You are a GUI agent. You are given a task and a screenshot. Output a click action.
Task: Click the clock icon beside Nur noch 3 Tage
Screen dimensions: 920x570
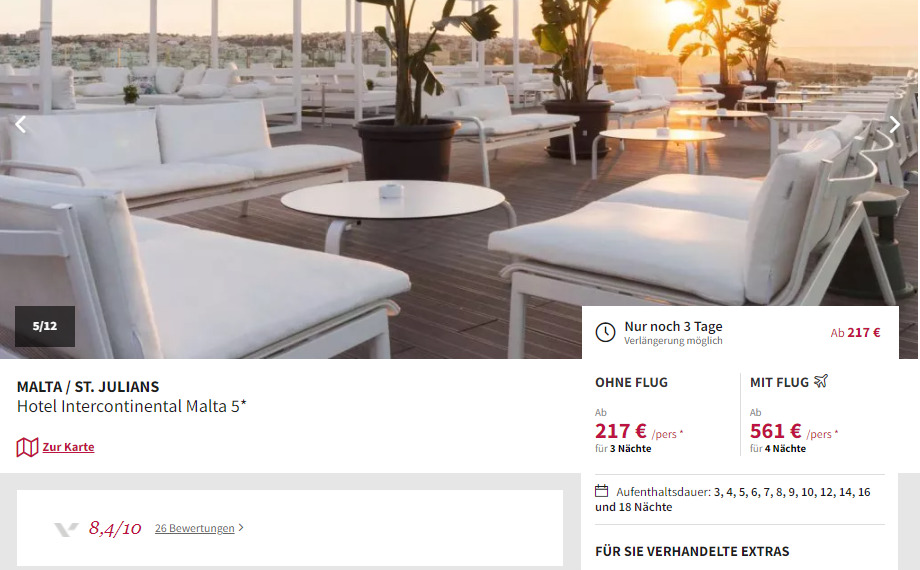coord(606,332)
